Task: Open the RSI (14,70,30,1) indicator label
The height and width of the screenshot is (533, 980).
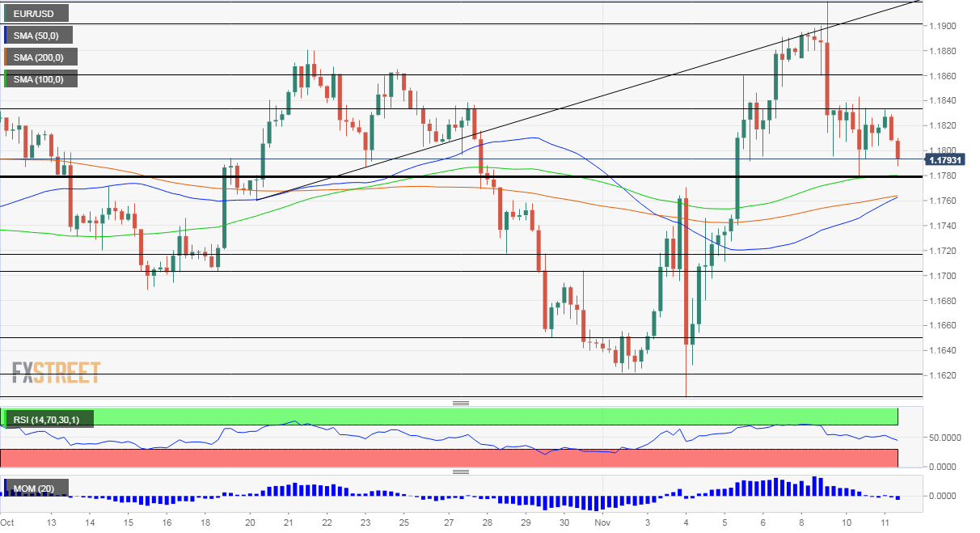Action: coord(49,419)
